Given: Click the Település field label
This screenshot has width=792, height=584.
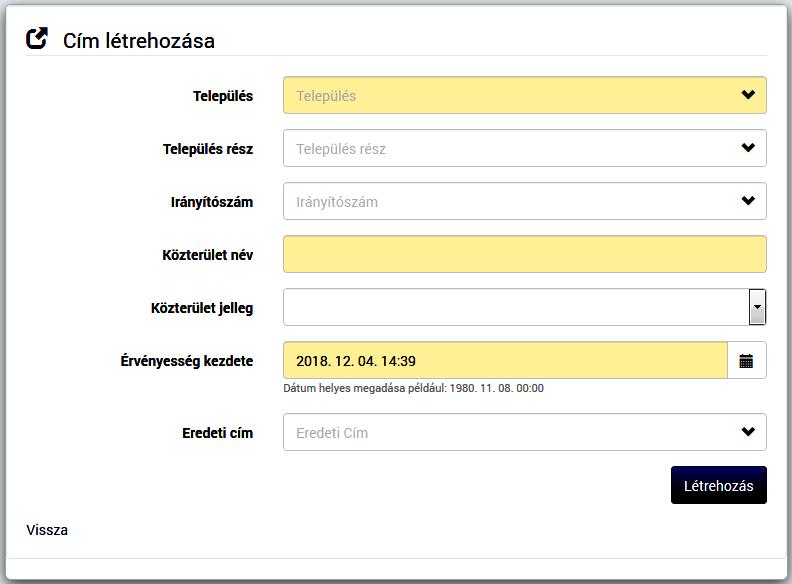Looking at the screenshot, I should pyautogui.click(x=223, y=96).
